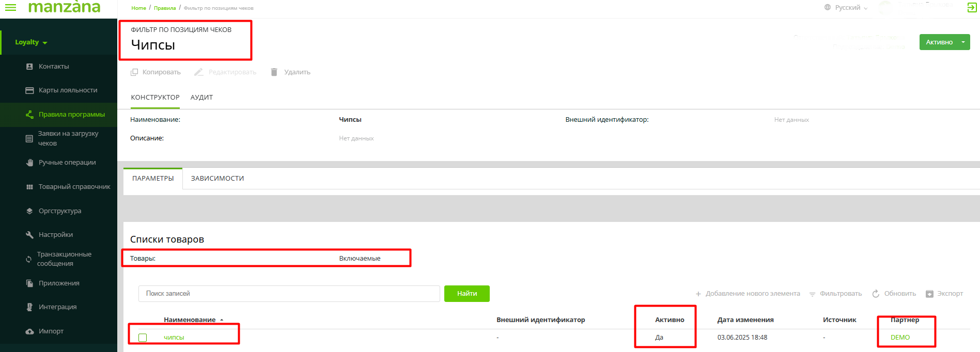Screen dimensions: 980x352
Task: Expand the Активно status button arrow
Action: click(x=963, y=42)
